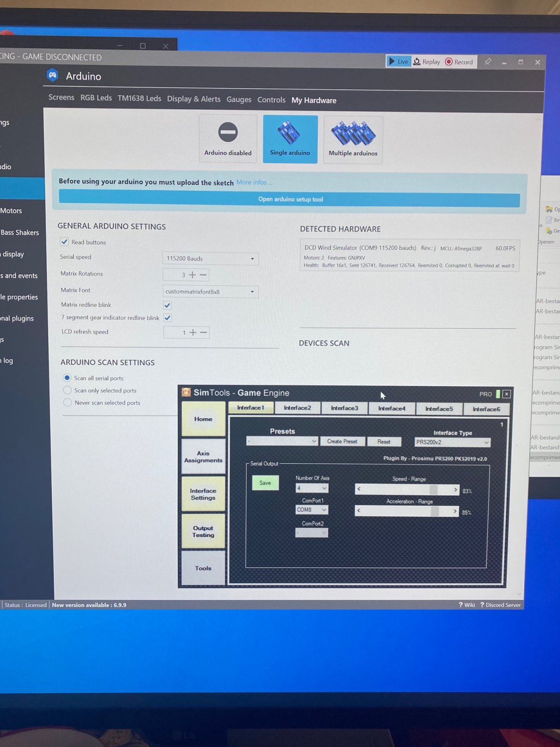The width and height of the screenshot is (560, 747).
Task: Select the Interface5 tab in SimTools
Action: pos(439,409)
